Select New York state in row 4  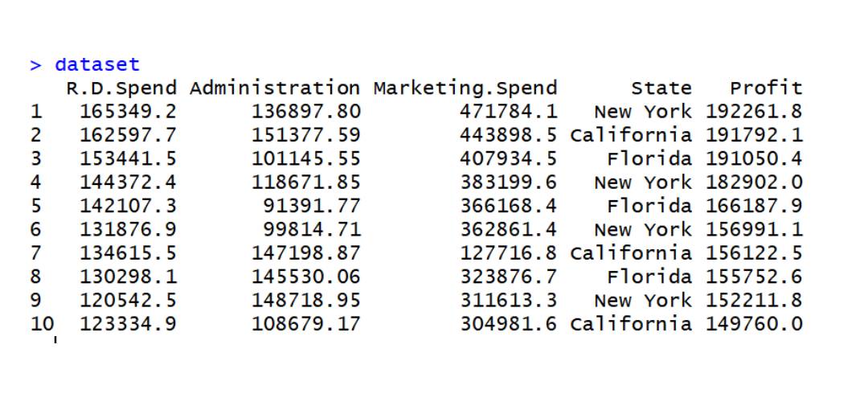tap(643, 183)
